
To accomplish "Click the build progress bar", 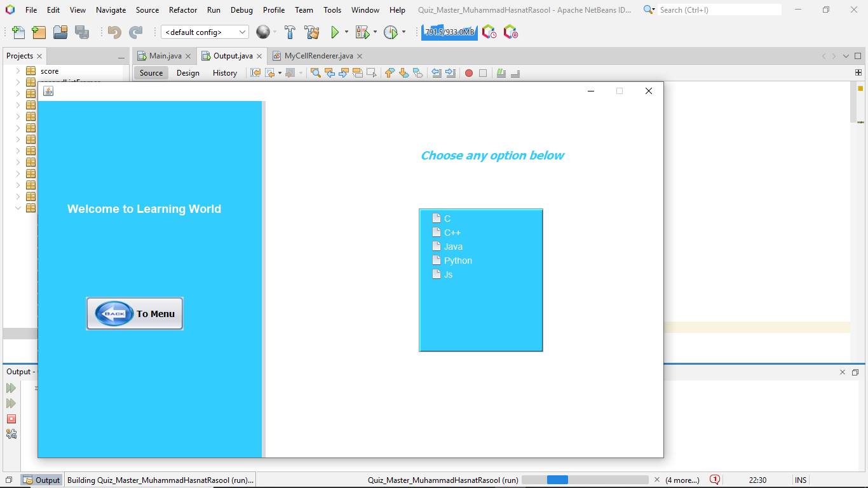I will click(585, 480).
